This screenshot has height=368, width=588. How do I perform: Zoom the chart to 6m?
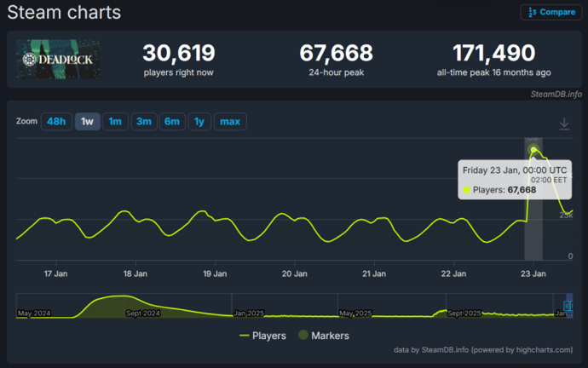pyautogui.click(x=172, y=122)
